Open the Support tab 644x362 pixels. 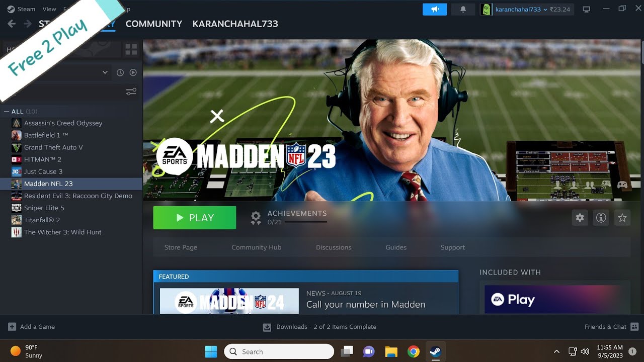click(x=453, y=247)
